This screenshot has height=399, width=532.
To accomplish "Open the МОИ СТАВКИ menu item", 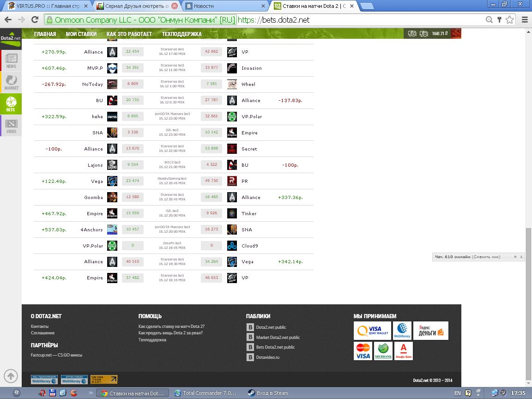I will tap(81, 34).
